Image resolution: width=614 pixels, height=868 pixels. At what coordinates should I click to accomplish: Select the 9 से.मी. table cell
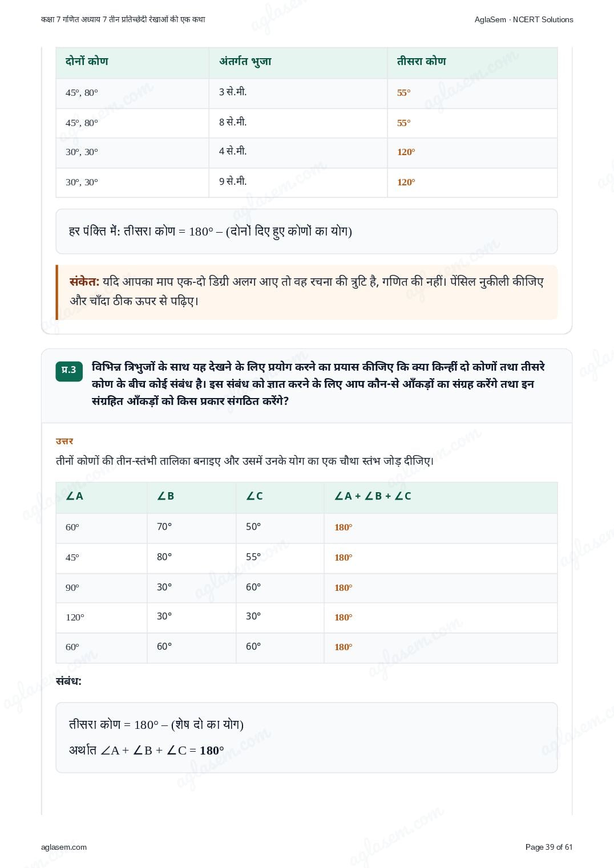tap(298, 182)
